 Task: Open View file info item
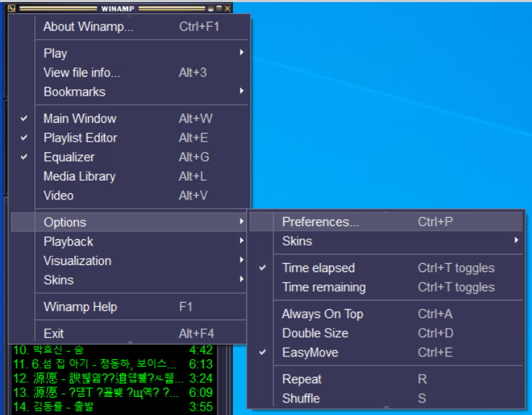coord(129,73)
